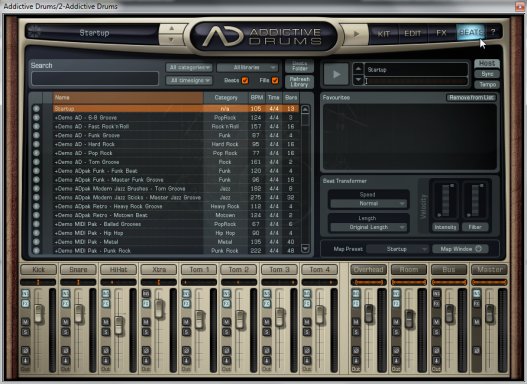
Task: Click the Velocity Filter button
Action: tap(475, 227)
